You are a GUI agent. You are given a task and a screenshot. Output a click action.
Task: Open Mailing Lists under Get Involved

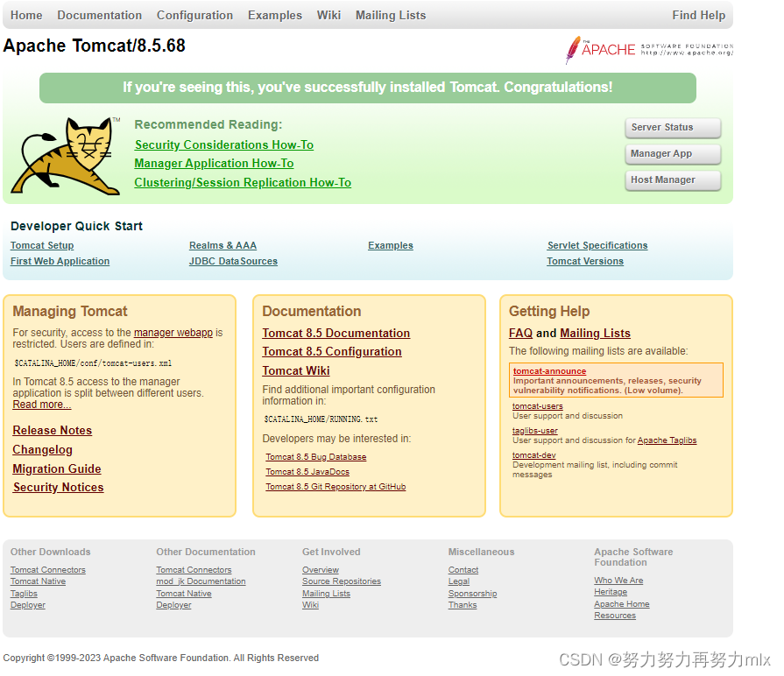327,594
